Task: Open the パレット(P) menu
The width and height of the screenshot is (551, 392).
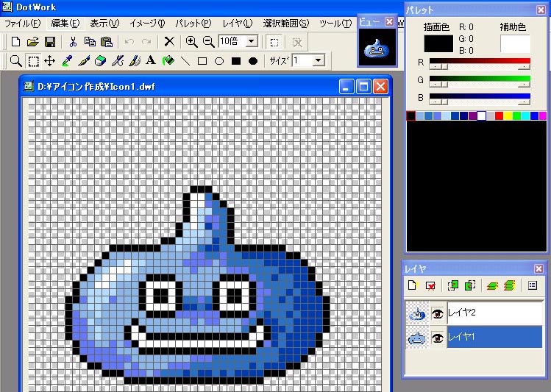Action: [x=193, y=24]
